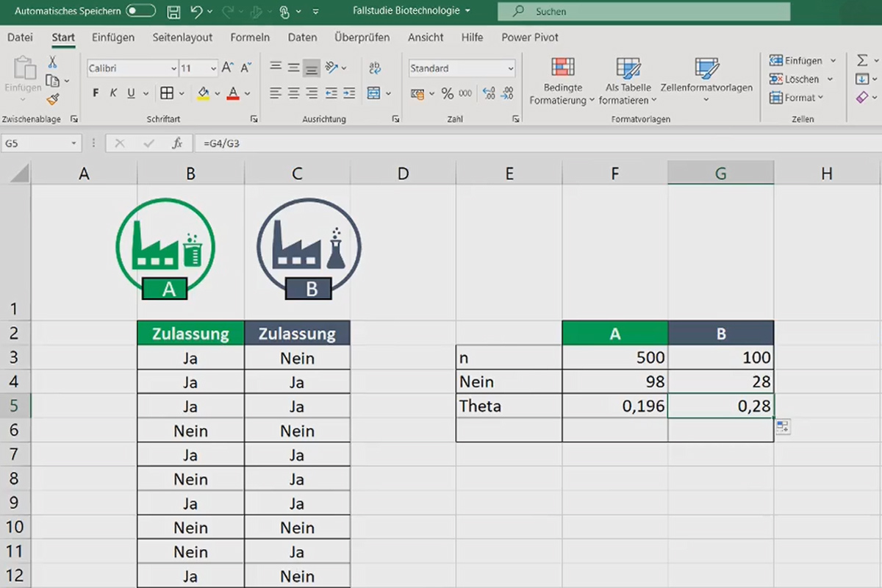The height and width of the screenshot is (588, 882).
Task: Click the Zellen löschen icon
Action: pos(781,79)
